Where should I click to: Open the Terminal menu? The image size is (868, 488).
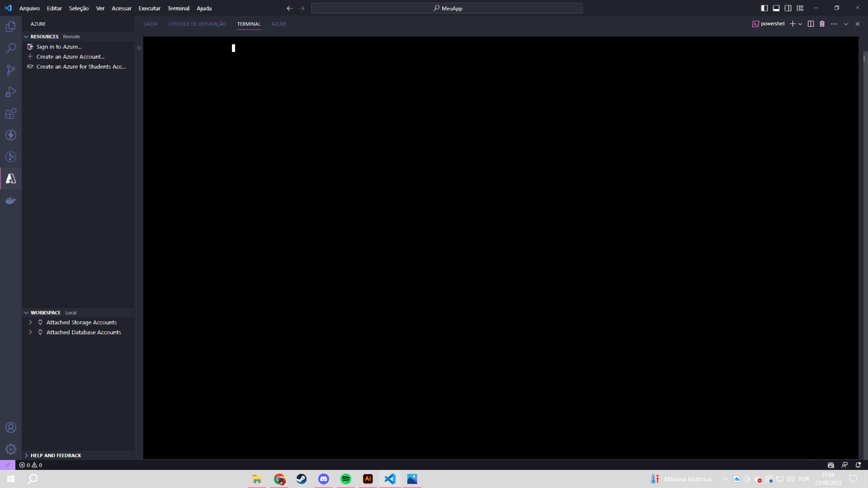[178, 8]
